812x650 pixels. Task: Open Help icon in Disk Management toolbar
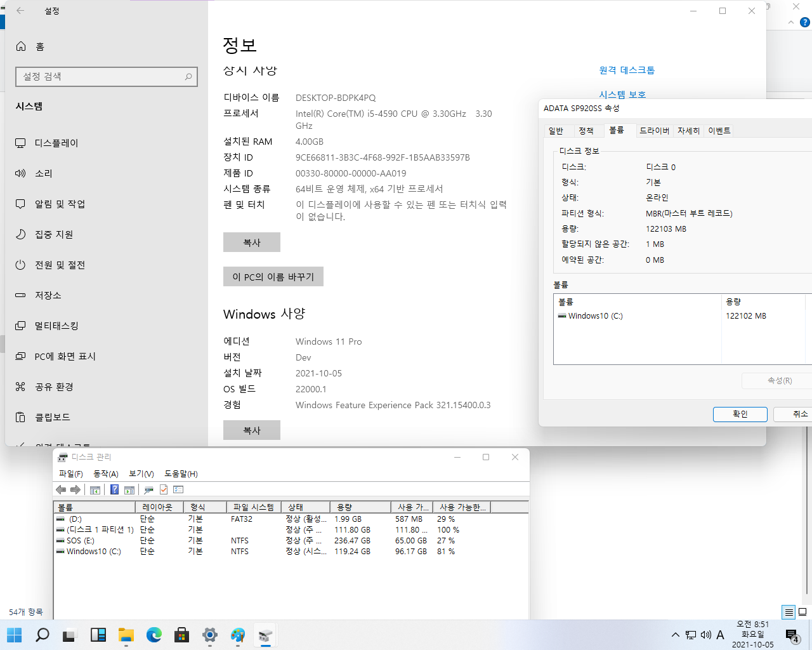coord(114,489)
